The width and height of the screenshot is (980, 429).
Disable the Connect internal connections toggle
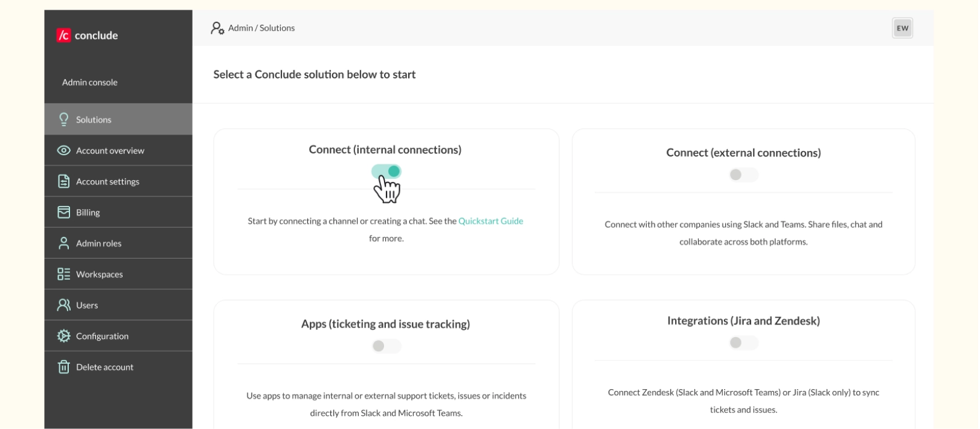click(386, 171)
